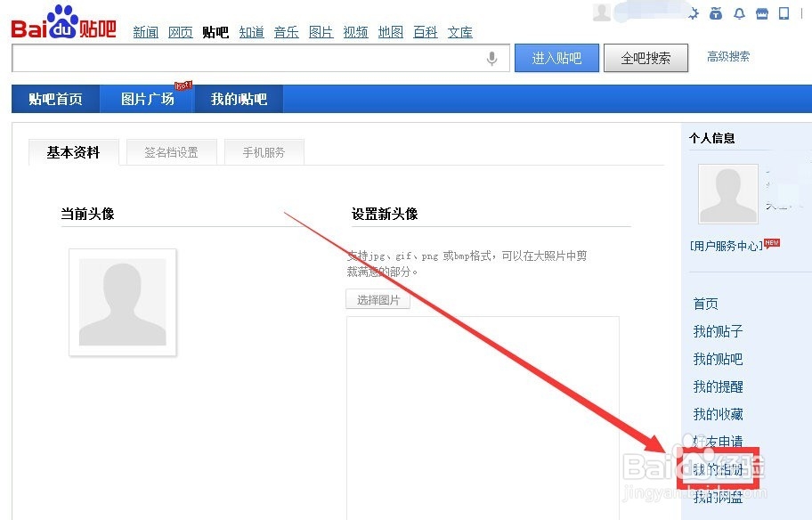This screenshot has width=812, height=520.
Task: Click the 进入贴吧 button
Action: (556, 58)
